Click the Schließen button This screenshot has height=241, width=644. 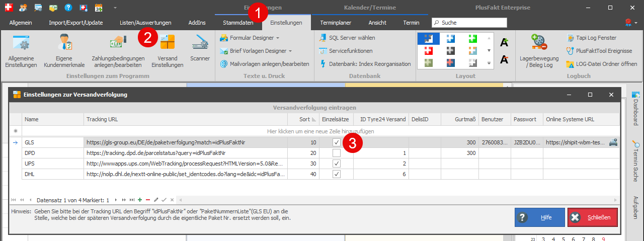pyautogui.click(x=592, y=217)
